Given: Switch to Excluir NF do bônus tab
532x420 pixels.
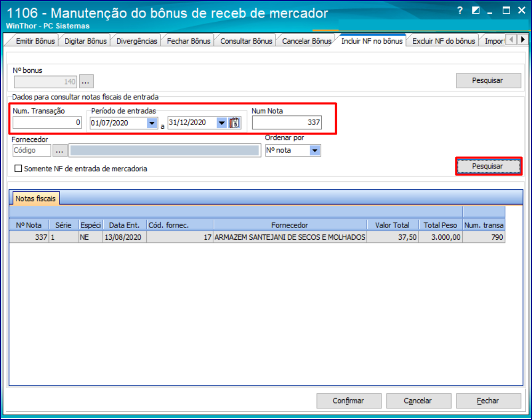Looking at the screenshot, I should click(444, 41).
